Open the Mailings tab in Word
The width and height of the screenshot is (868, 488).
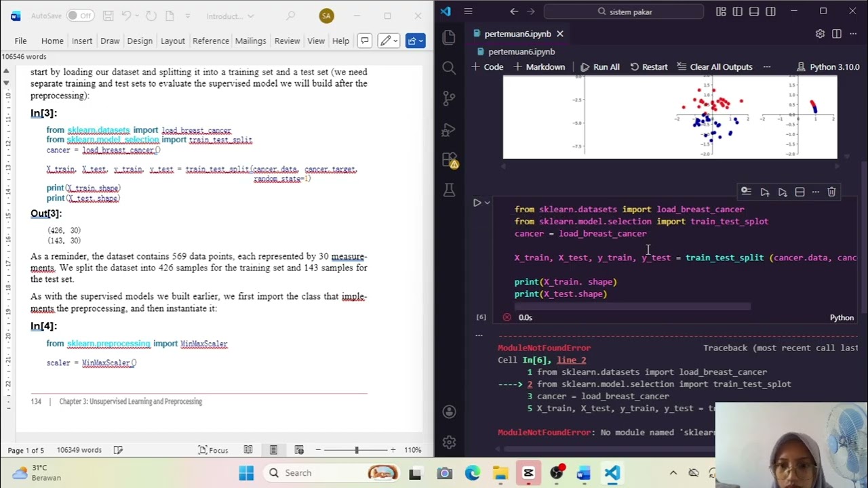coord(250,41)
